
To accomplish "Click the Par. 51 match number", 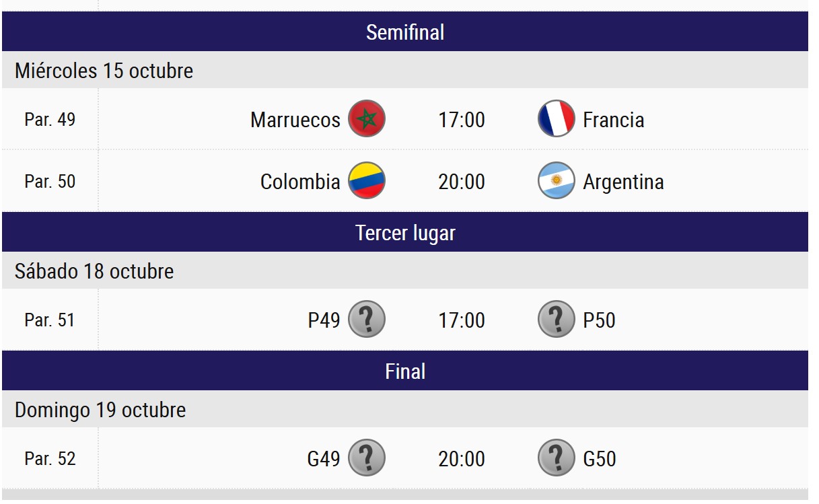I will pos(50,320).
